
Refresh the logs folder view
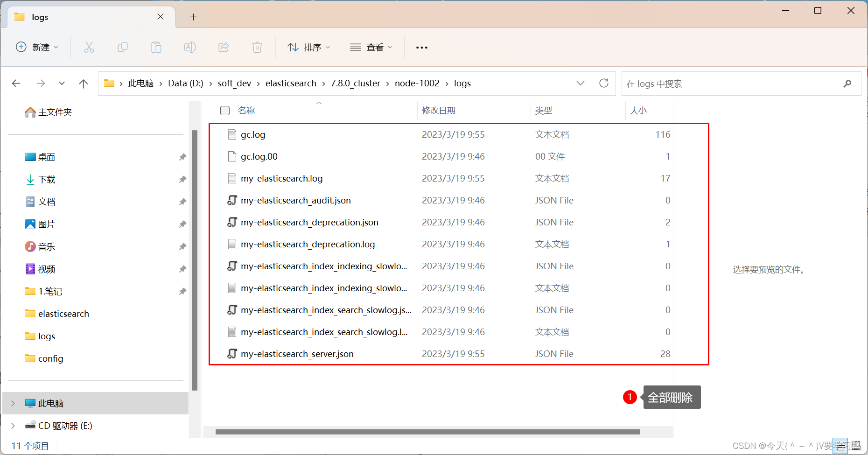[604, 83]
